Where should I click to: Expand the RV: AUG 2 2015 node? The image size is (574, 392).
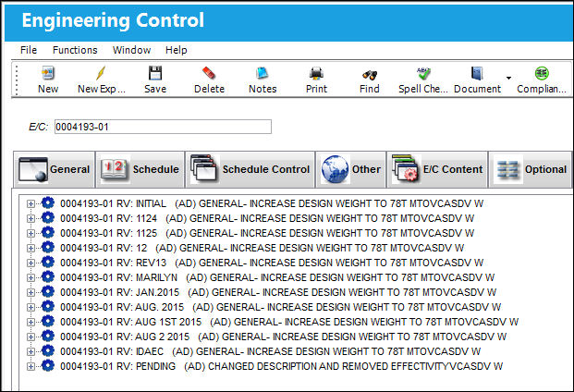point(31,337)
